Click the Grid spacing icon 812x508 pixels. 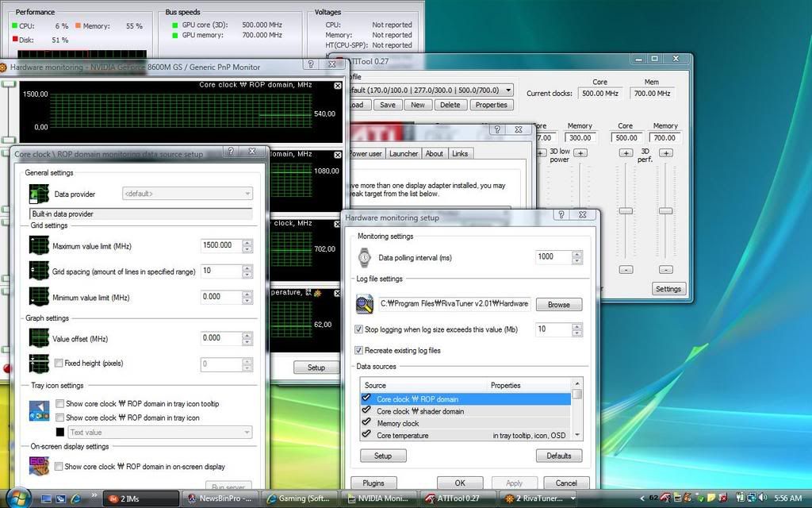(39, 271)
